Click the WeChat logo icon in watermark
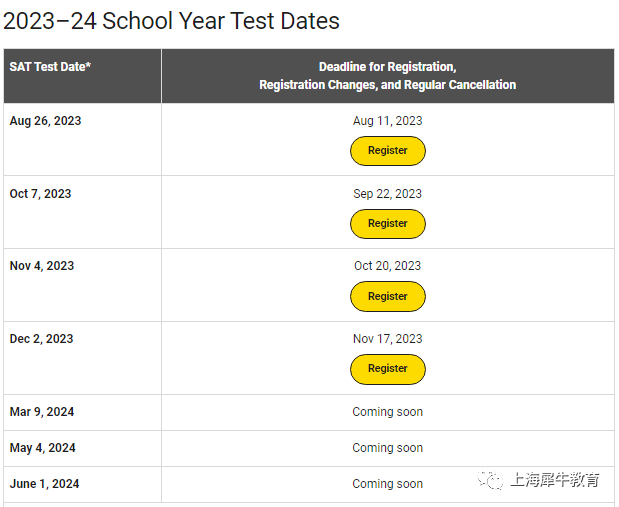The image size is (619, 507). click(x=490, y=480)
